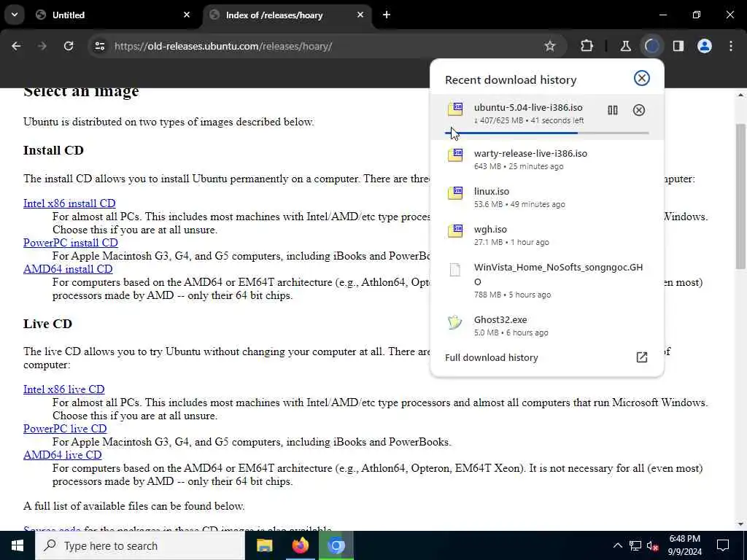
Task: Focus the address bar URL
Action: [x=223, y=46]
